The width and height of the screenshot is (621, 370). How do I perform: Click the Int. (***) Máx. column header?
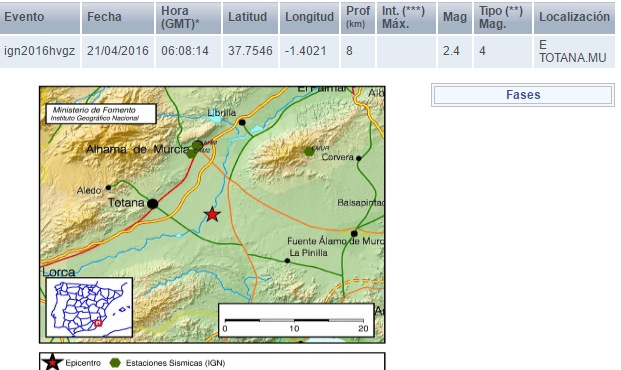[x=406, y=17]
